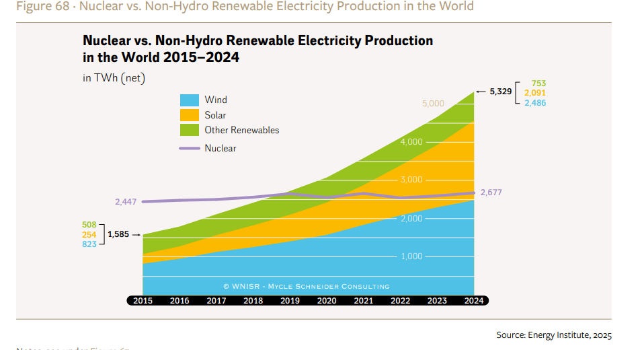Image resolution: width=644 pixels, height=350 pixels.
Task: Select the 2019 year label on axis
Action: (290, 301)
